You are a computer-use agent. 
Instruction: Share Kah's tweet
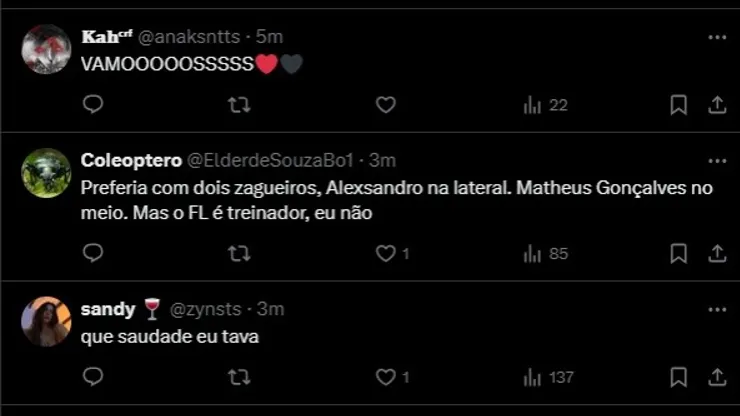pyautogui.click(x=716, y=105)
